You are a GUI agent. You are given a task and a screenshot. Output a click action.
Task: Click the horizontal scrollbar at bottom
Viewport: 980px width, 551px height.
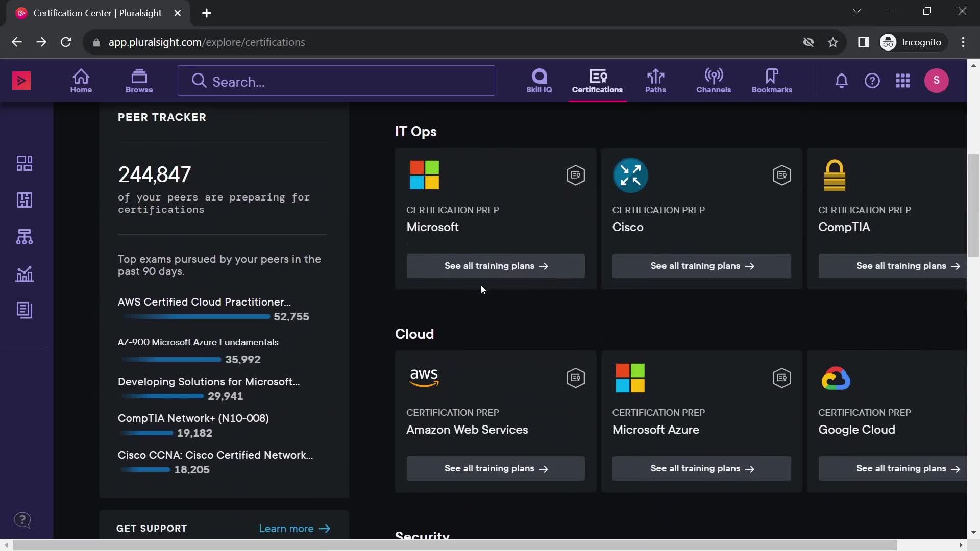[x=454, y=545]
